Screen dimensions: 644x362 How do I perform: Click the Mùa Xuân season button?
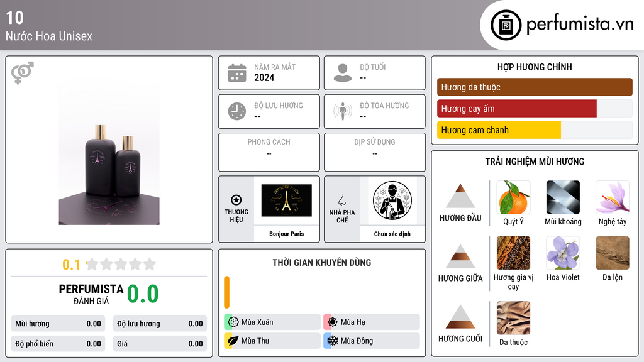click(272, 322)
